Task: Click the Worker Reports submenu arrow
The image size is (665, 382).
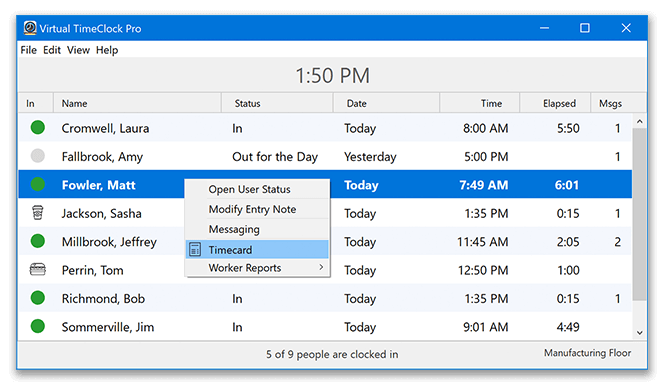Action: pos(321,267)
